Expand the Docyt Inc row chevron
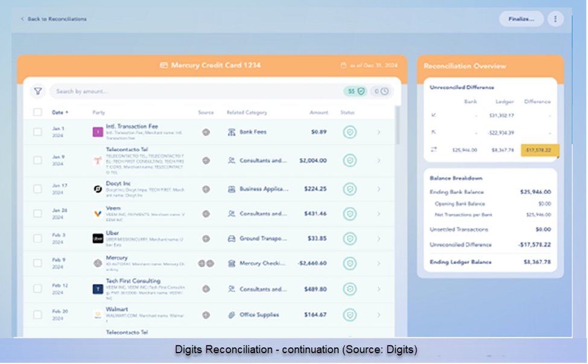Viewport: 588px width, 364px height. point(379,189)
